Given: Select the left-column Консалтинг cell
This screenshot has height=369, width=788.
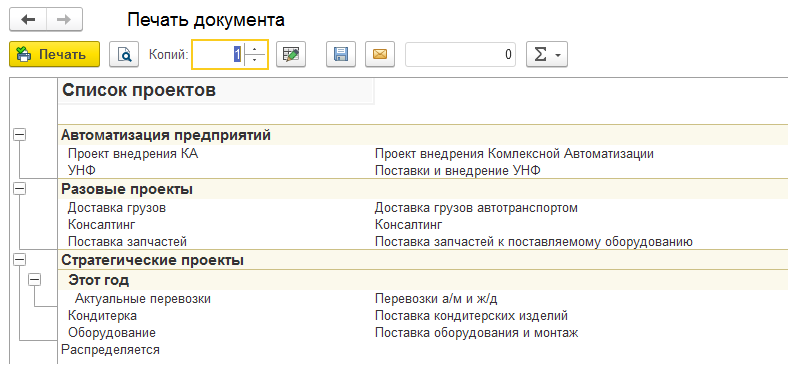Looking at the screenshot, I should pyautogui.click(x=102, y=224).
